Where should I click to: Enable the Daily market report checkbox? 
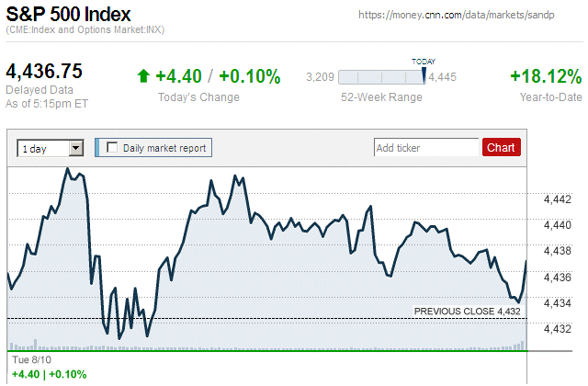click(112, 147)
